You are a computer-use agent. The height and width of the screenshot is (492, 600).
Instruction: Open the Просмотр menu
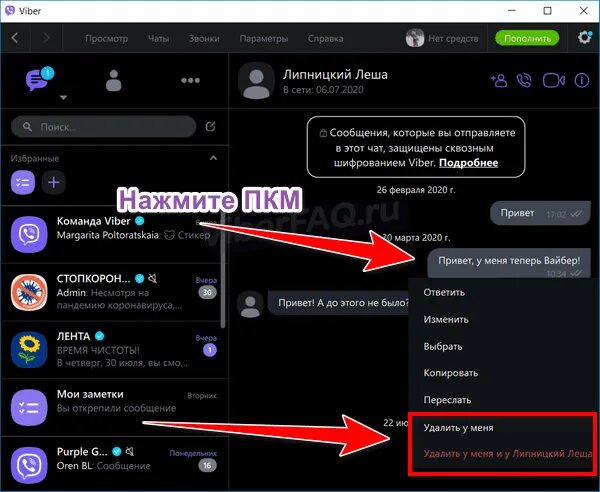(x=106, y=38)
